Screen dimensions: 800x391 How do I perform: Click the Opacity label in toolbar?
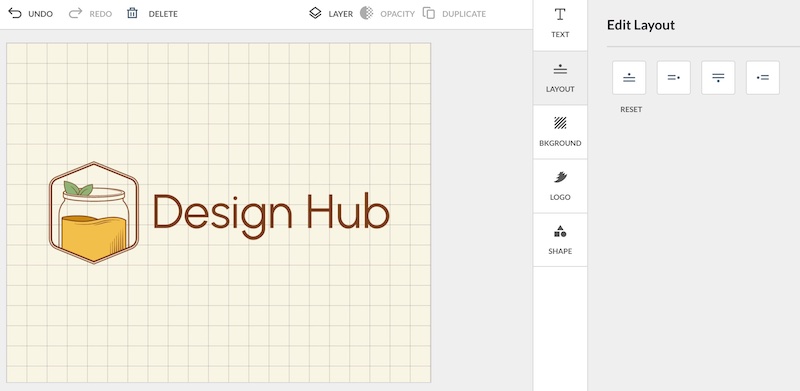pos(397,14)
